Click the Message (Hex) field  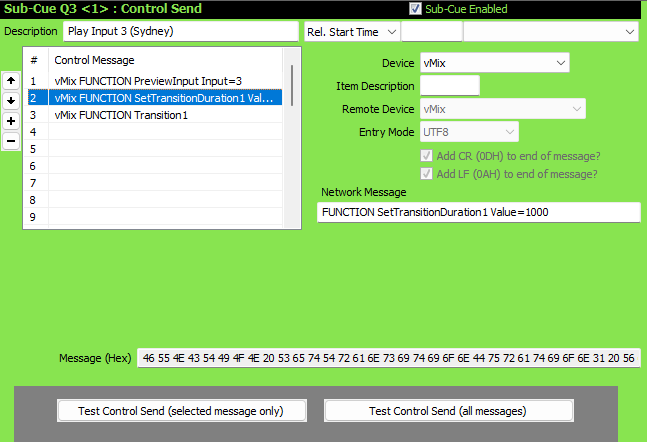coord(389,358)
